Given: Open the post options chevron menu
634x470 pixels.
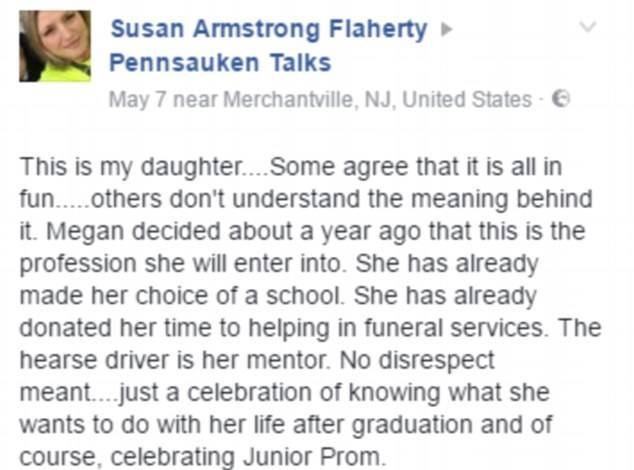Looking at the screenshot, I should click(x=587, y=27).
